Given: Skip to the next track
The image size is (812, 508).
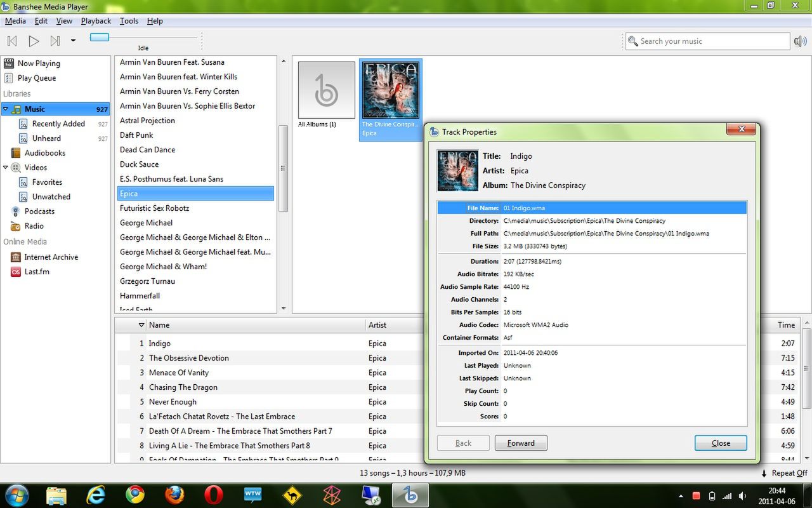Looking at the screenshot, I should coord(55,41).
